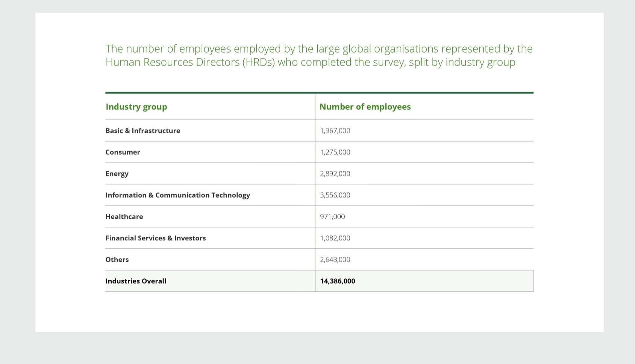The height and width of the screenshot is (364, 635).
Task: Select the Industry group column header
Action: click(x=136, y=107)
